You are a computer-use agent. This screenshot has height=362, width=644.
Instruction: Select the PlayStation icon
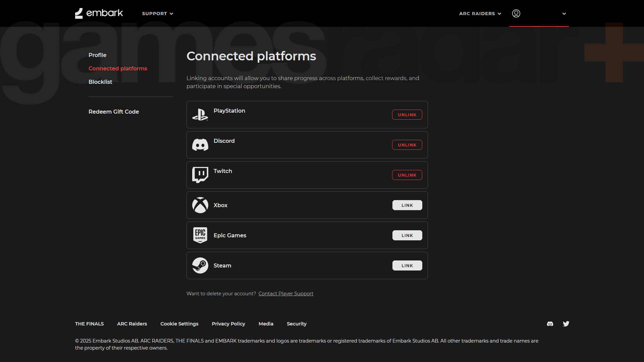200,114
